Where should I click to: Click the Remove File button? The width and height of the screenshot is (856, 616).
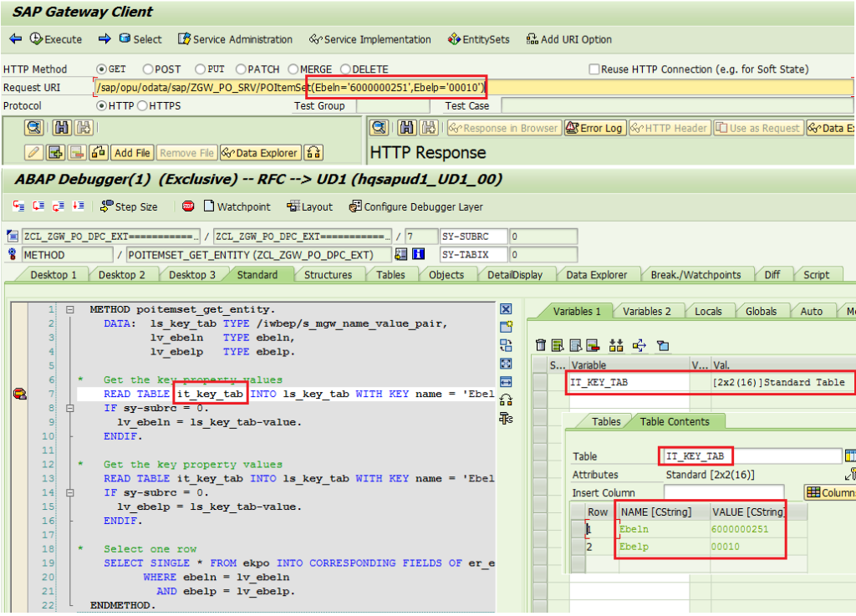[186, 153]
